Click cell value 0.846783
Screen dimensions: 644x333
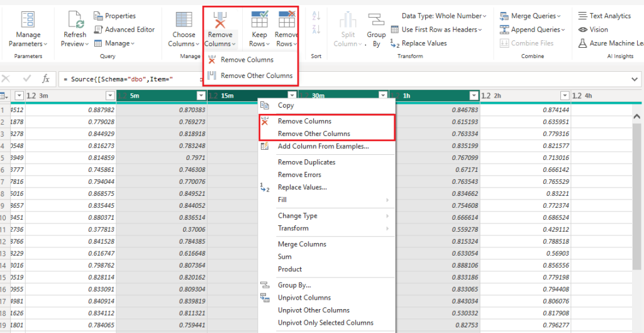tap(465, 110)
